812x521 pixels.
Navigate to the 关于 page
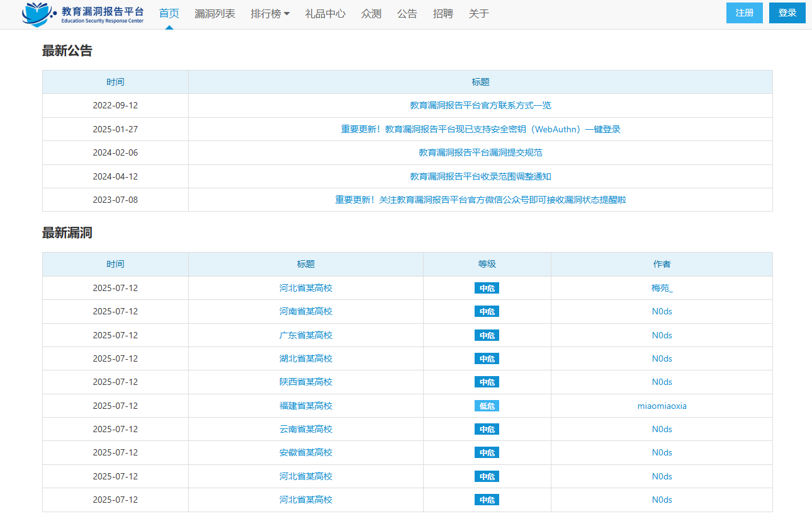pos(479,14)
